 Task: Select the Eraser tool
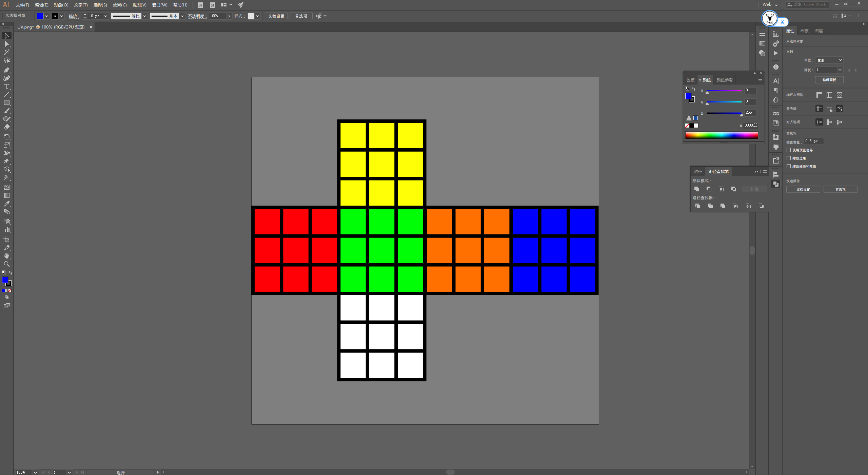pos(6,127)
